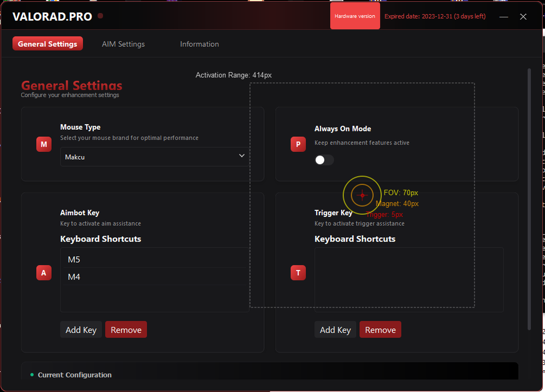The width and height of the screenshot is (545, 392).
Task: Click the red M Mouse Type icon
Action: coord(44,144)
